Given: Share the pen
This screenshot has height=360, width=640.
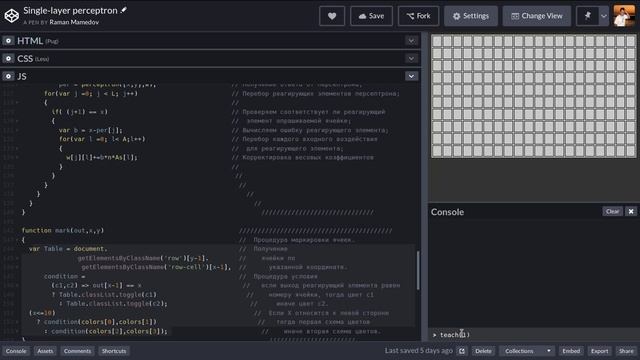Looking at the screenshot, I should click(626, 351).
